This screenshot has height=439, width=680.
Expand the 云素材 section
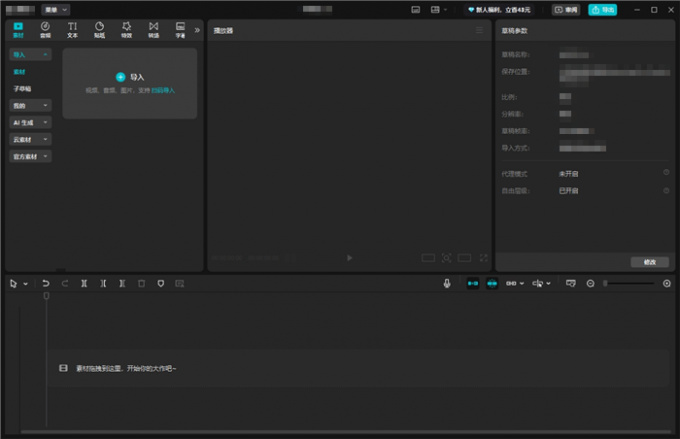click(30, 139)
